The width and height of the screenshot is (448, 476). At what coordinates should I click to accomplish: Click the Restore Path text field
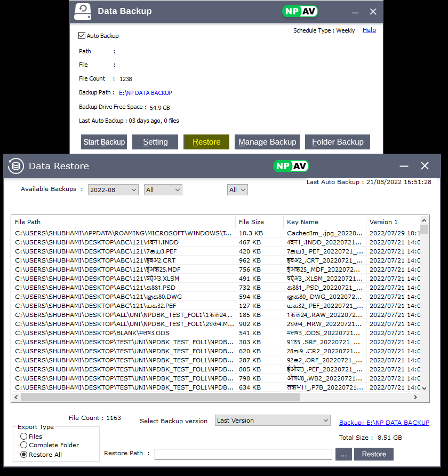pyautogui.click(x=243, y=454)
